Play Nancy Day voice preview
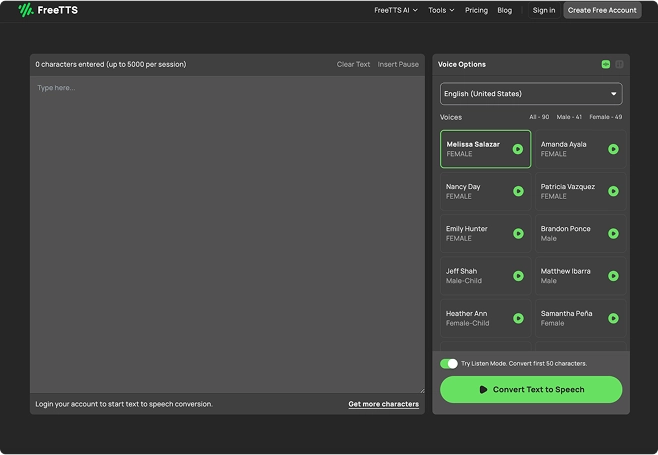Viewport: 658px width, 455px height. 518,191
